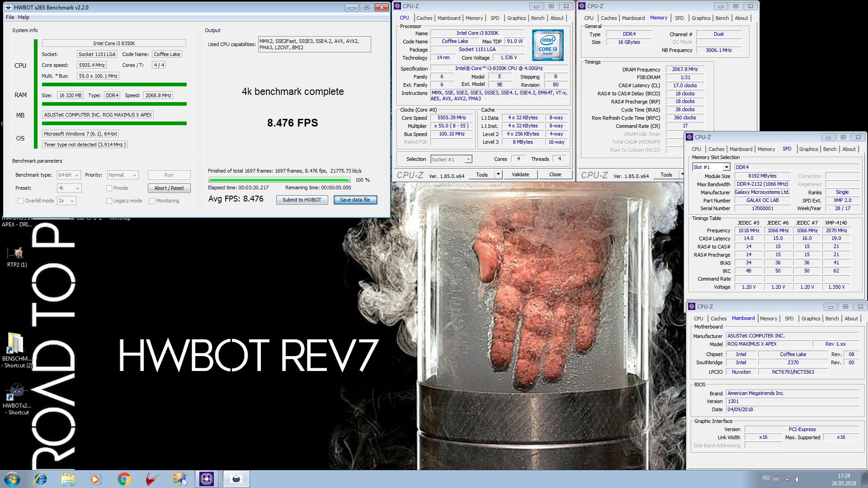Launch Google Chrome from the taskbar

pyautogui.click(x=124, y=479)
